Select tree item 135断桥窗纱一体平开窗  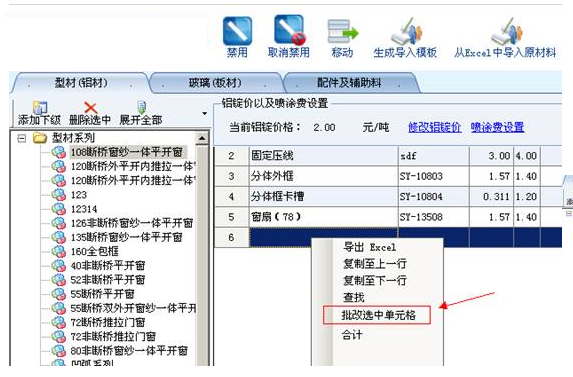[x=126, y=237]
